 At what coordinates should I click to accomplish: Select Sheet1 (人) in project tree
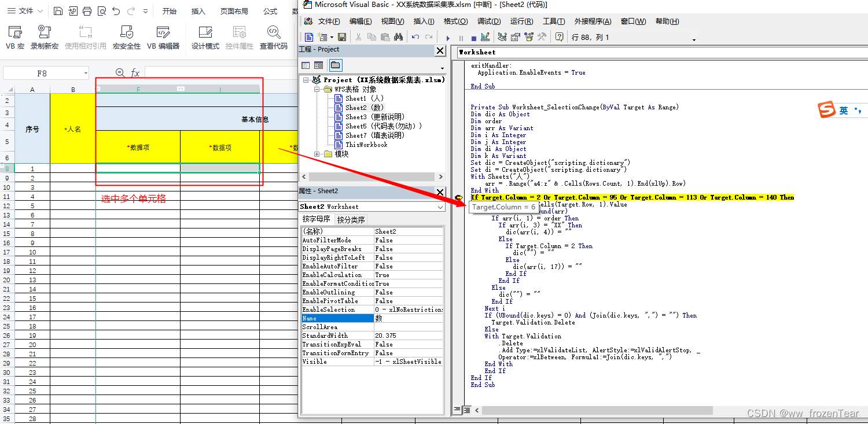click(365, 98)
